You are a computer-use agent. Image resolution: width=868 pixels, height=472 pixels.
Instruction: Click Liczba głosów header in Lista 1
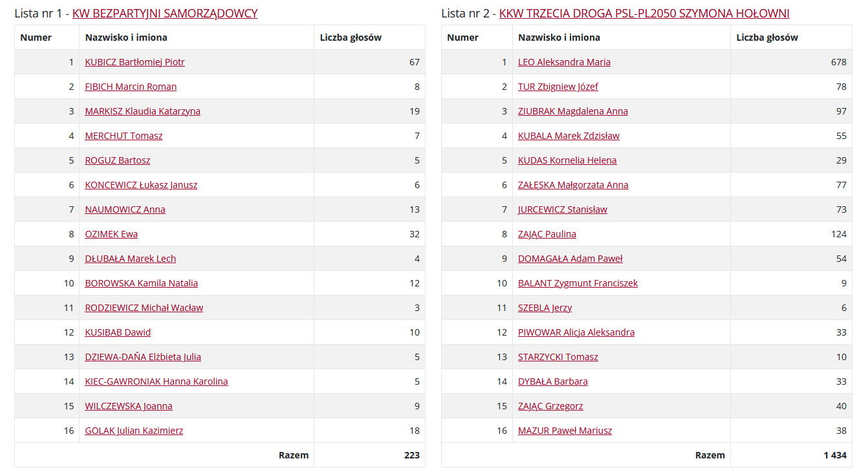351,38
